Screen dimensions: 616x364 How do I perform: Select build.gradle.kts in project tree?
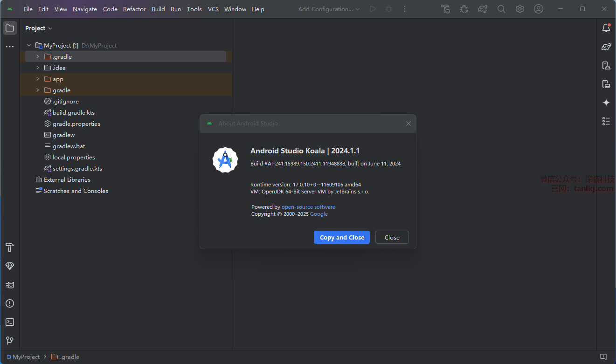73,112
